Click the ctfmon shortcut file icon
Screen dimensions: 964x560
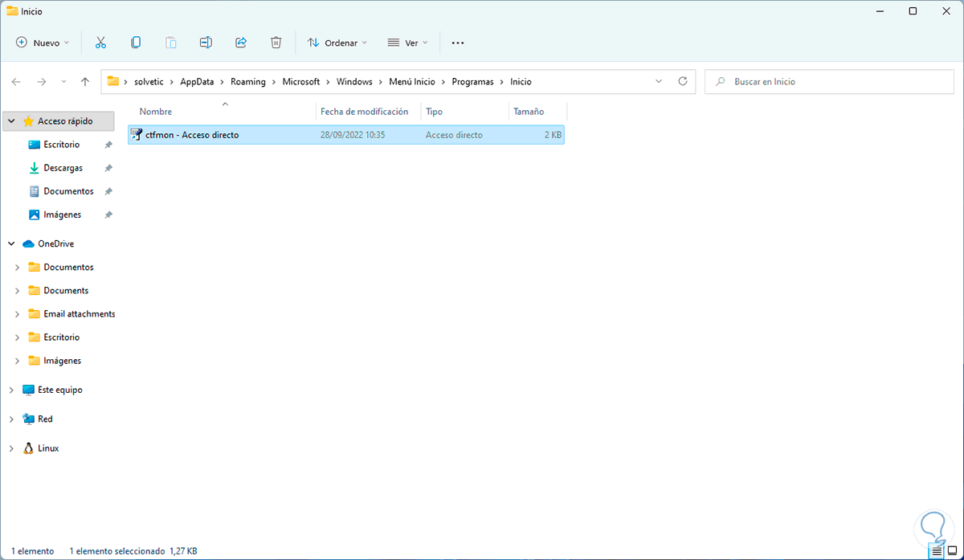coord(136,134)
